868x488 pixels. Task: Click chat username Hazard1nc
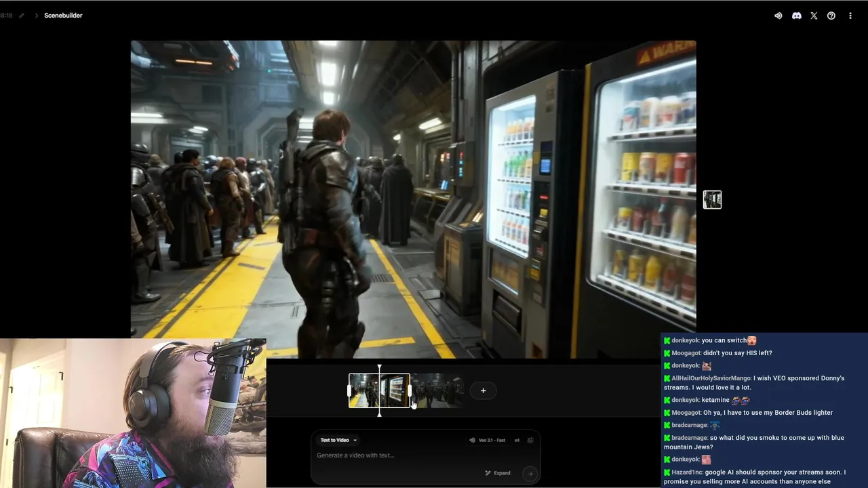pos(686,472)
